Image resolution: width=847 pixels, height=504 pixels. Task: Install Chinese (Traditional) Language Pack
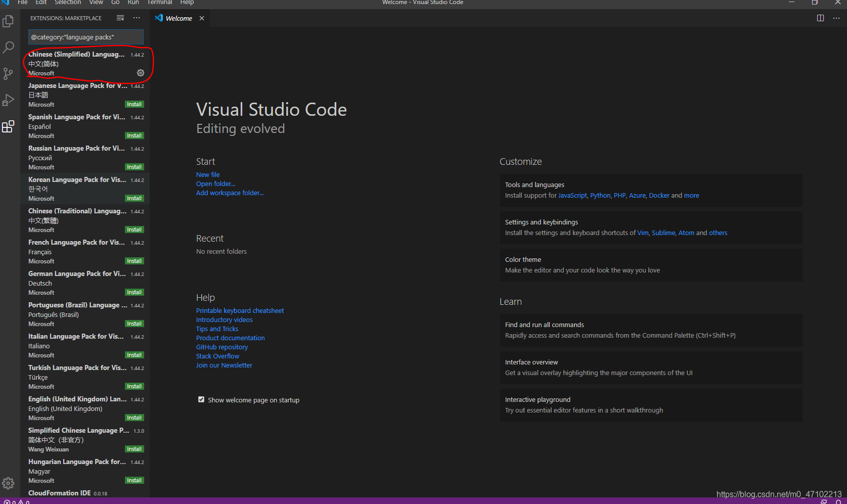pyautogui.click(x=135, y=230)
